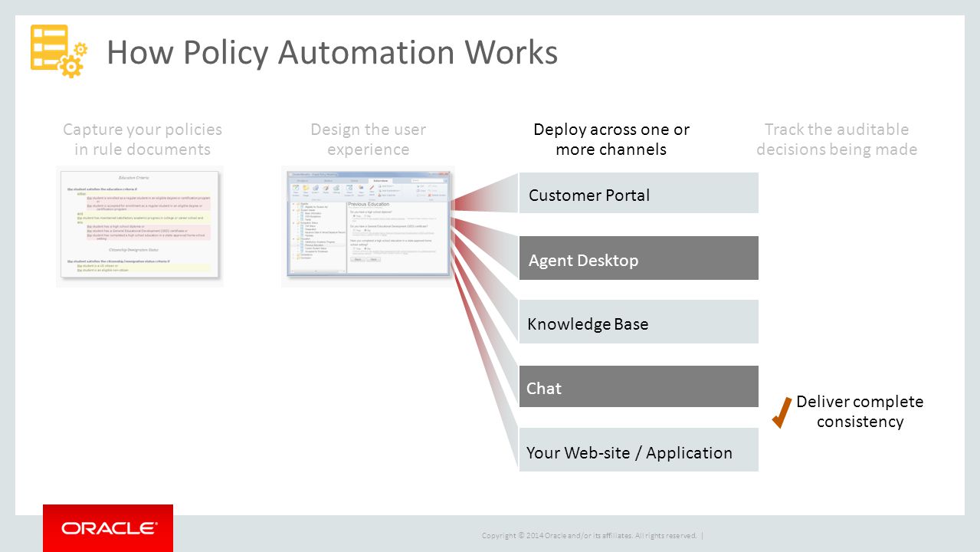
Task: Click the 'How Policy Automation Works' title
Action: pyautogui.click(x=332, y=52)
